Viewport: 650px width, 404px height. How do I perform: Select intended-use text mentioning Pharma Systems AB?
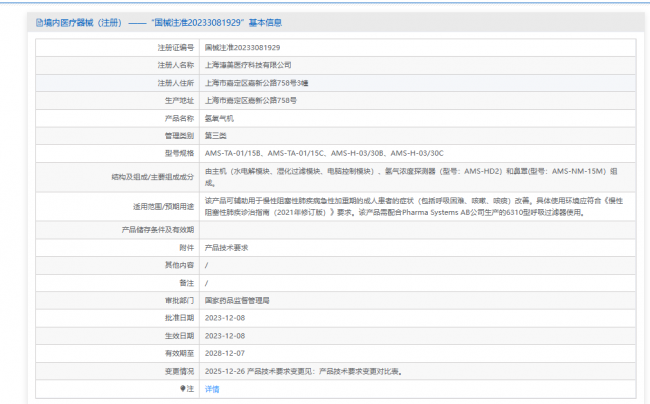[414, 206]
